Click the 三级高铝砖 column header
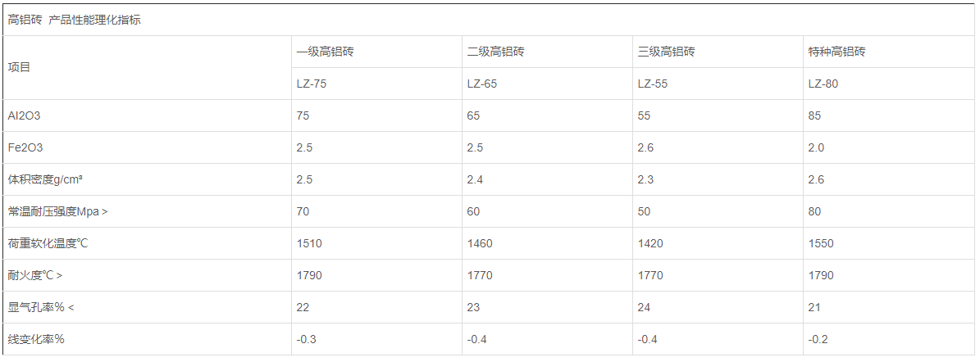Viewport: 980px width, 362px height. point(666,52)
